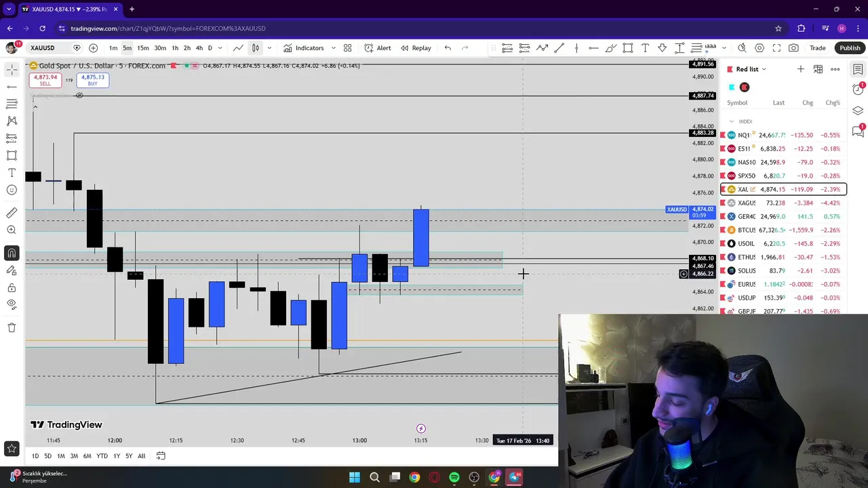
Task: Select geometric shapes tool in left sidebar
Action: point(12,155)
